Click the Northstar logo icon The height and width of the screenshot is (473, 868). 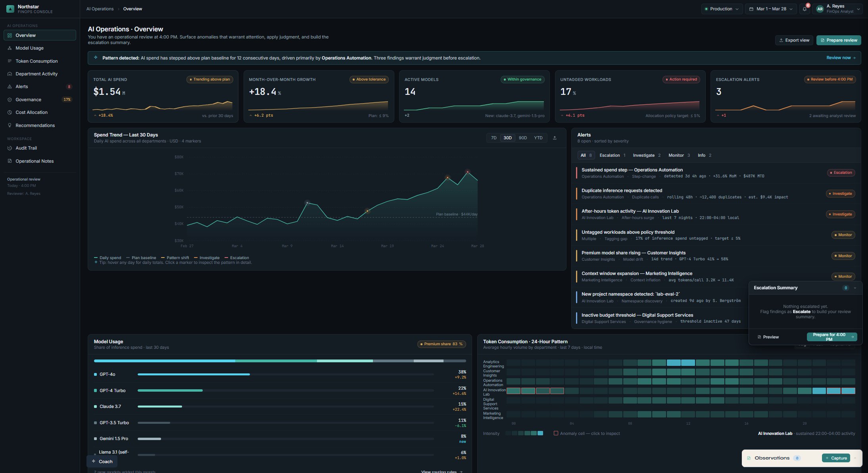tap(10, 9)
